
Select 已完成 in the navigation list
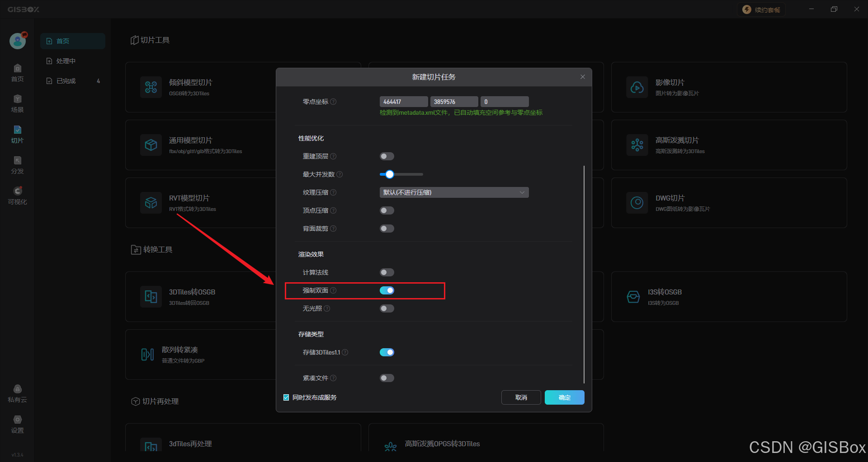coord(73,81)
